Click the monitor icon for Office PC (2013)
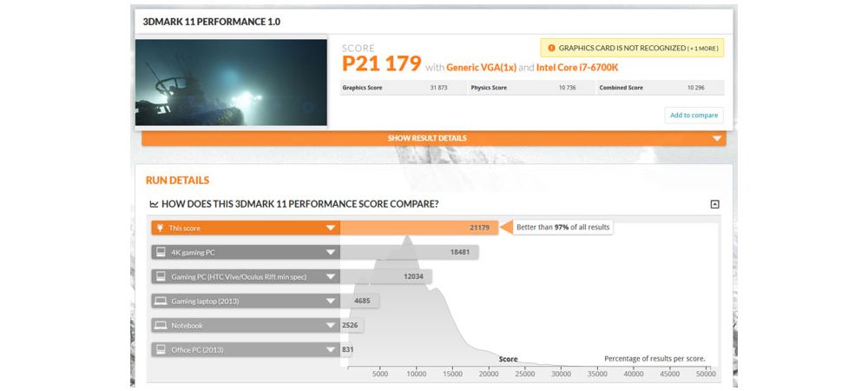 (160, 349)
